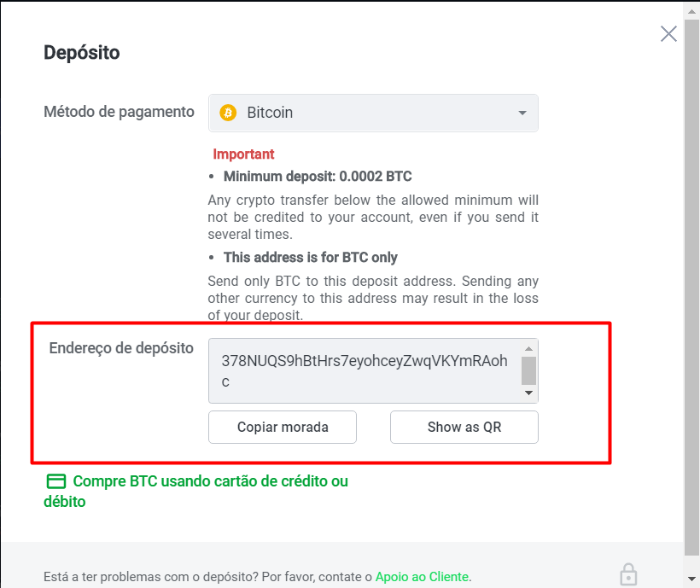This screenshot has width=700, height=588.
Task: Open the Bitcoin payment method dropdown
Action: pyautogui.click(x=373, y=113)
